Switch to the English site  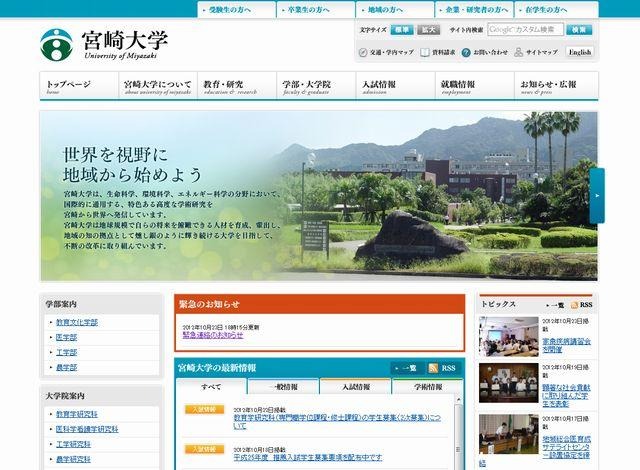coord(580,52)
